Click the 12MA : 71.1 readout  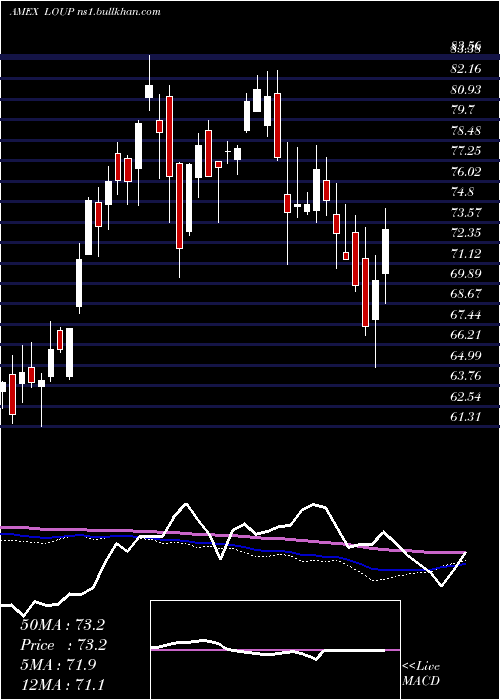pyautogui.click(x=62, y=684)
